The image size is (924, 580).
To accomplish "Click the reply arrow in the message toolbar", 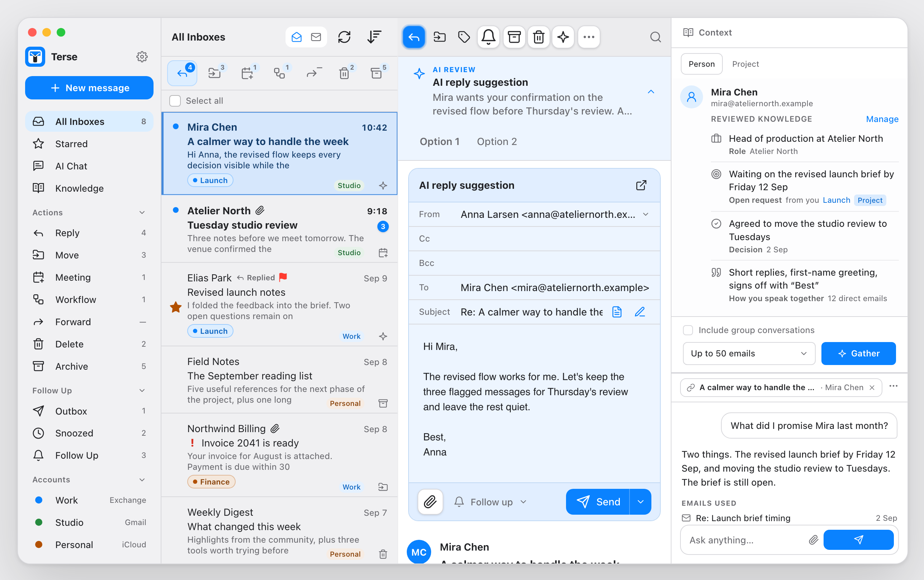I will pos(414,37).
